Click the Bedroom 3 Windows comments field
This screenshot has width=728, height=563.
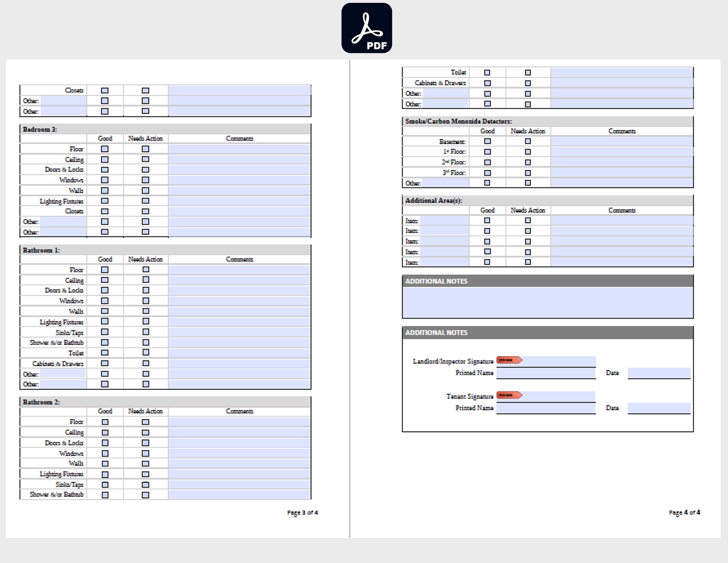239,180
